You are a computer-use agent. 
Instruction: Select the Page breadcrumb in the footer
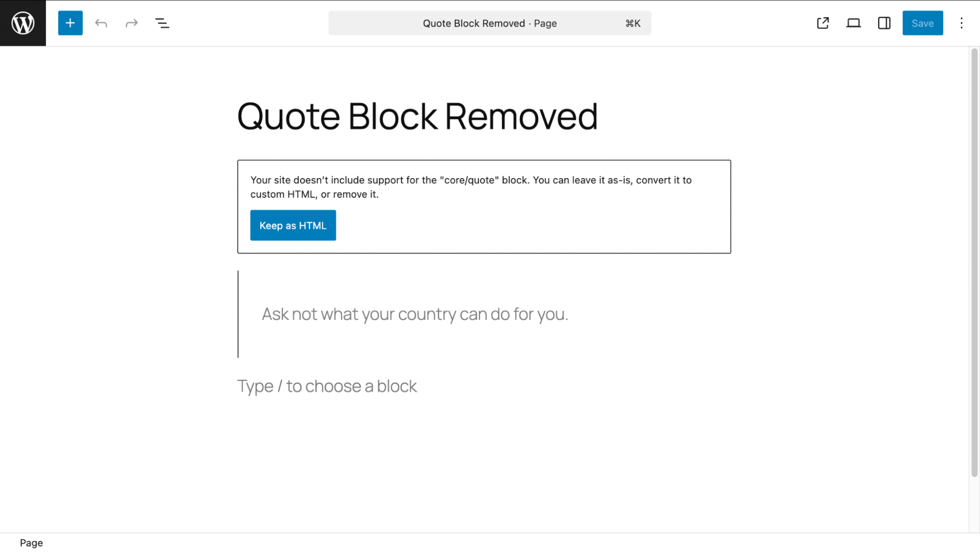pos(31,543)
